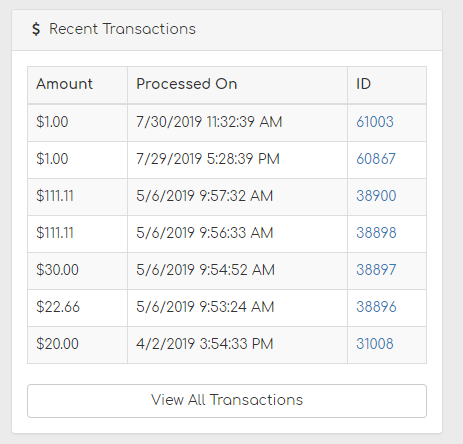The height and width of the screenshot is (444, 463).
Task: Click the 5/6/2019 9:57:32 AM date cell
Action: point(237,197)
